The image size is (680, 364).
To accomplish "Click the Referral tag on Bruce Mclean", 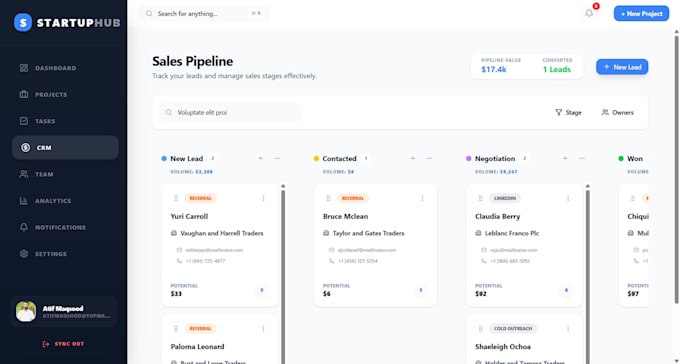I will point(353,198).
